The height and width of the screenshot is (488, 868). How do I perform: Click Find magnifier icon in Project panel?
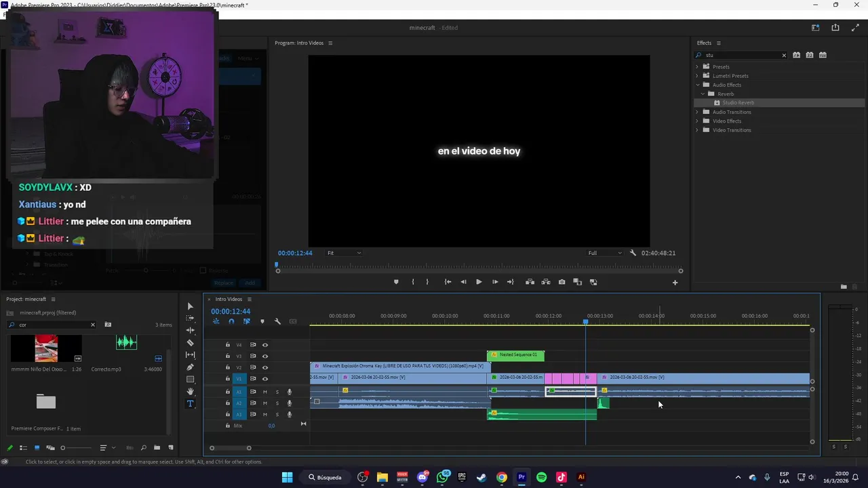point(143,448)
